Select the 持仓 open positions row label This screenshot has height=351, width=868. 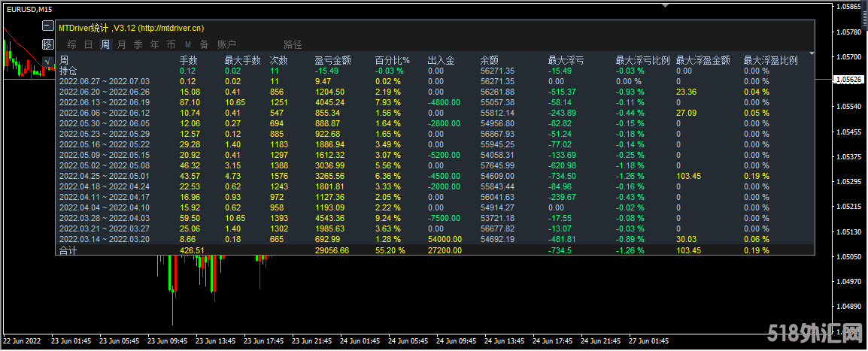tap(68, 71)
